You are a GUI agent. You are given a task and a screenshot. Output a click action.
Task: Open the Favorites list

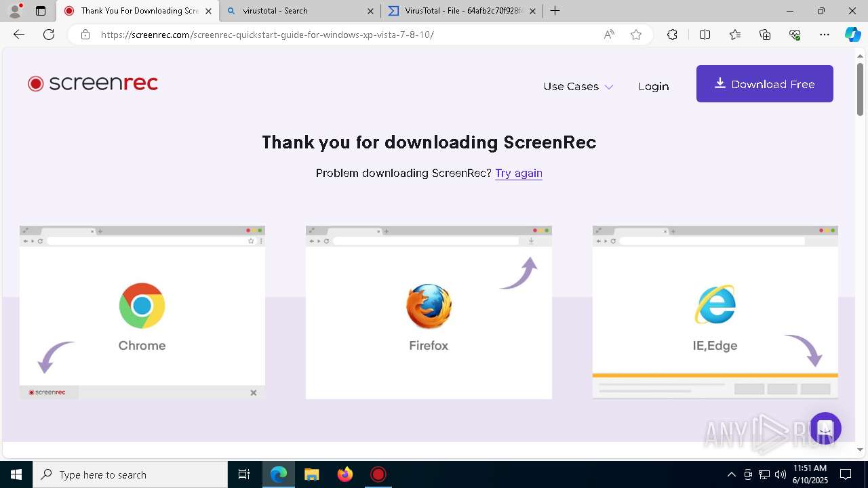[735, 35]
